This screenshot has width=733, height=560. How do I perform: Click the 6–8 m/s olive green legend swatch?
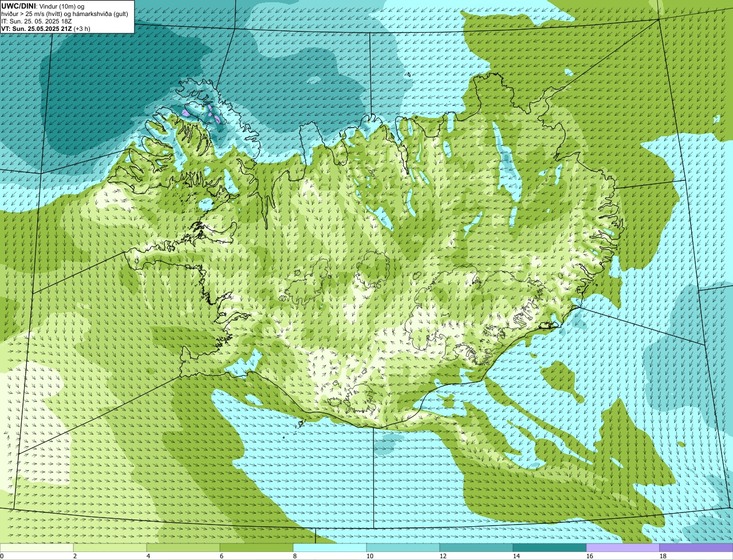point(257,548)
